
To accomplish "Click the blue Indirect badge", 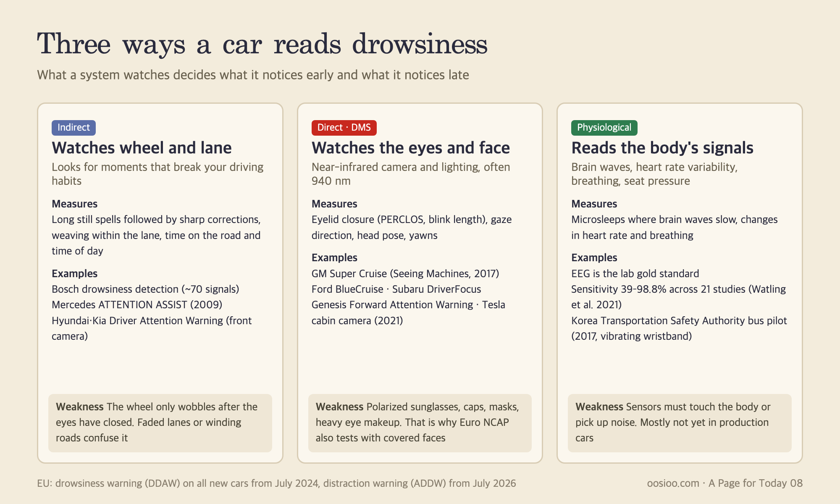I will (x=73, y=128).
